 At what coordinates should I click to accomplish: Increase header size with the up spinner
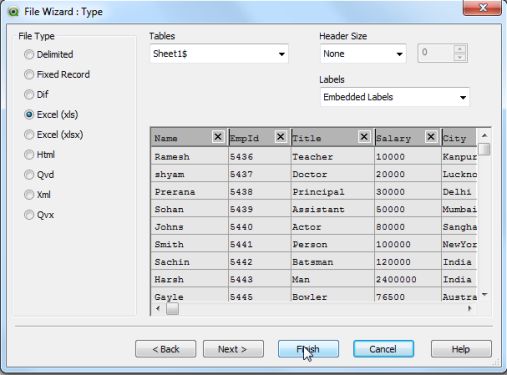click(x=460, y=49)
